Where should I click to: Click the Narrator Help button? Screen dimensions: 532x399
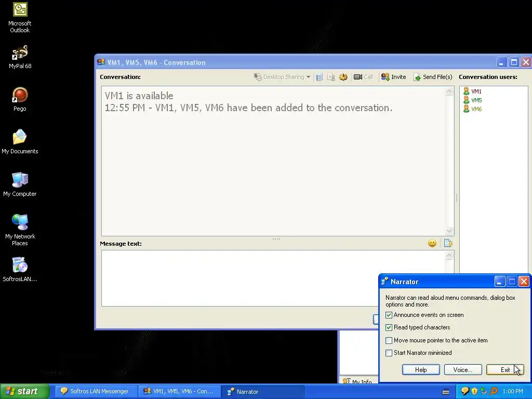[421, 370]
